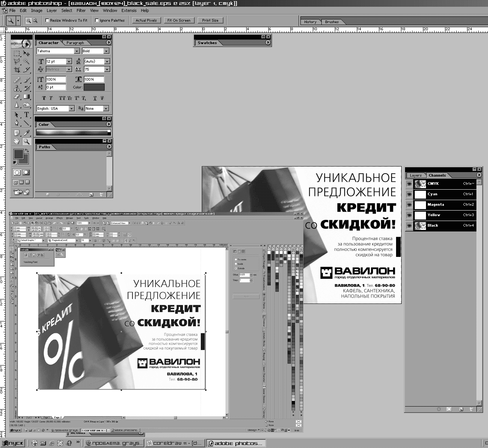Open the Swatches palette flyout menu
The image size is (488, 448).
[x=268, y=43]
